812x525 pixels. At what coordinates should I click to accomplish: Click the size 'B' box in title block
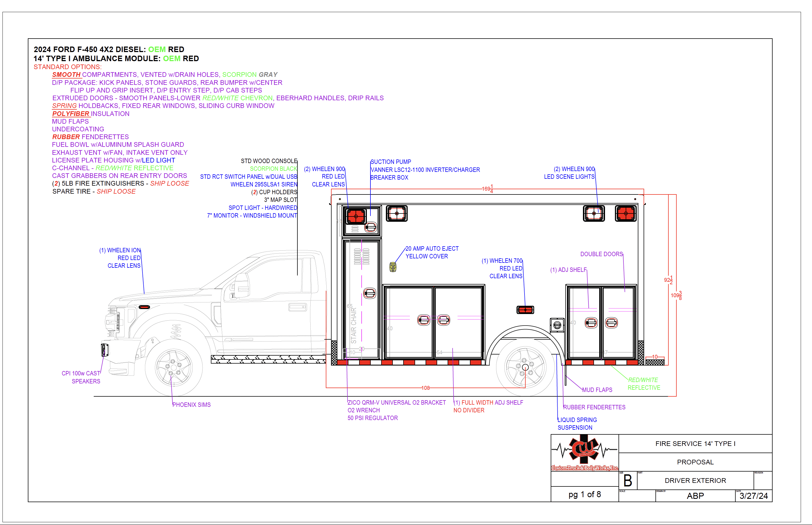coord(628,481)
